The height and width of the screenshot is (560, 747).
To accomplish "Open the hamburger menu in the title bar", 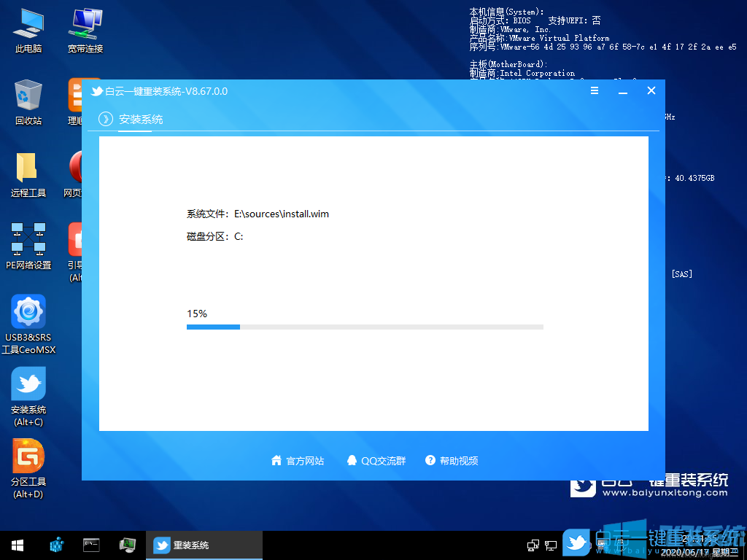I will 595,90.
